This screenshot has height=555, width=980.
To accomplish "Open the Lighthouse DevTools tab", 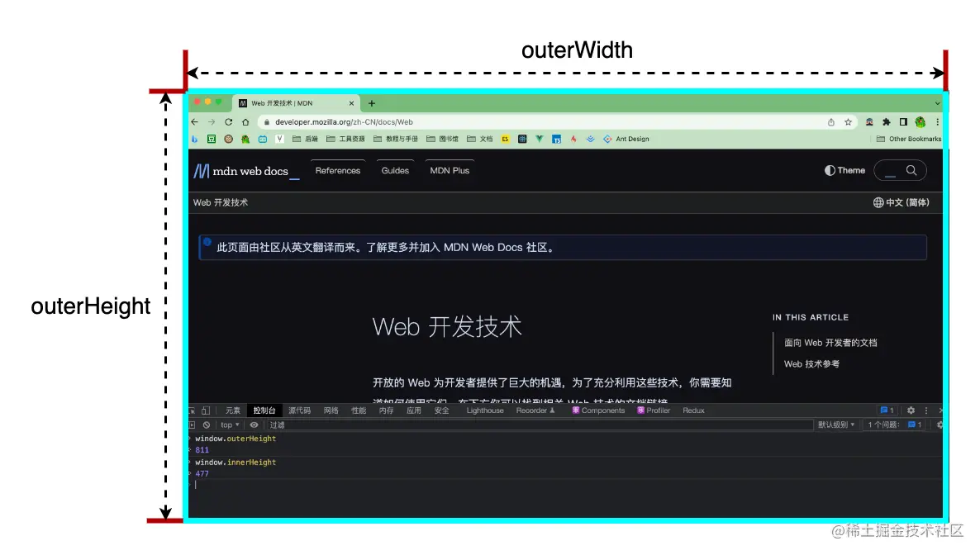I will [x=484, y=410].
